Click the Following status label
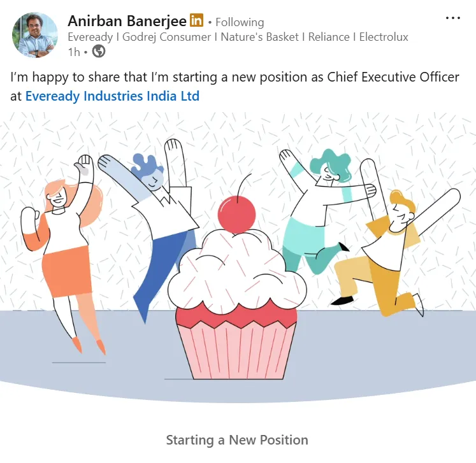Screen dimensions: 476x463 pyautogui.click(x=240, y=22)
